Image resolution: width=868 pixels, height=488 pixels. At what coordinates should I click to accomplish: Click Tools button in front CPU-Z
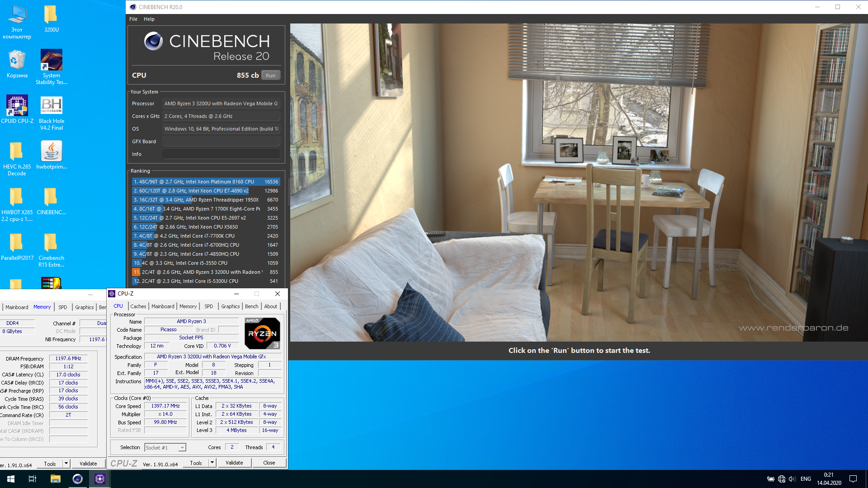(196, 463)
